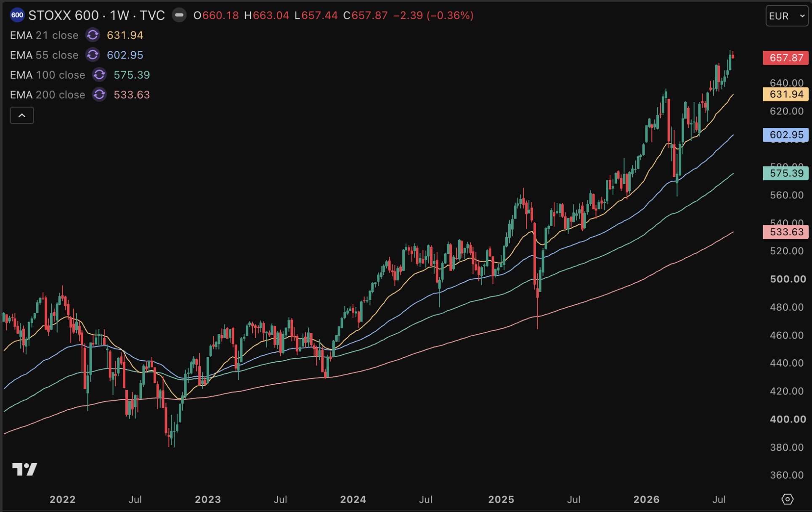Select the EMA 21 close indicator label
Viewport: 812px width, 512px height.
(44, 35)
